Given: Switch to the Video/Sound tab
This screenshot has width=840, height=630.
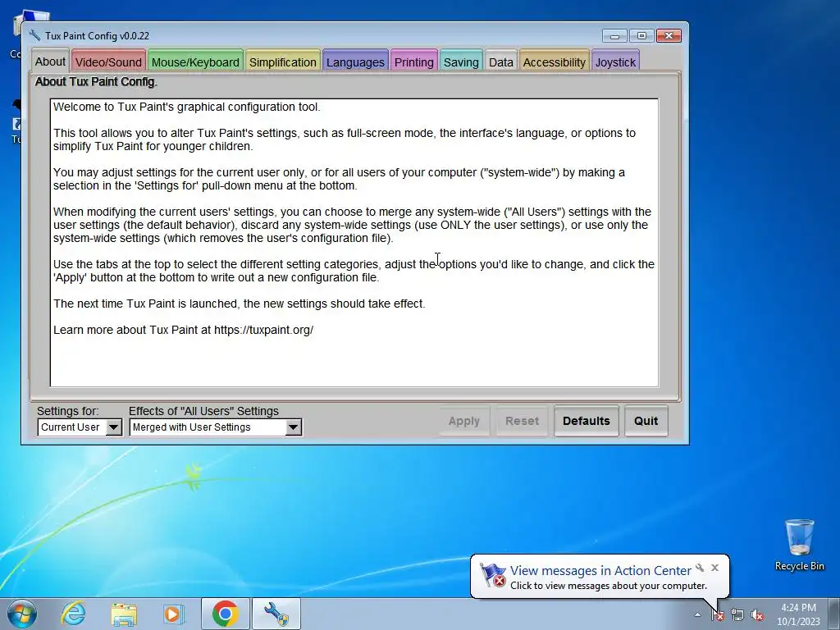Looking at the screenshot, I should (x=108, y=62).
